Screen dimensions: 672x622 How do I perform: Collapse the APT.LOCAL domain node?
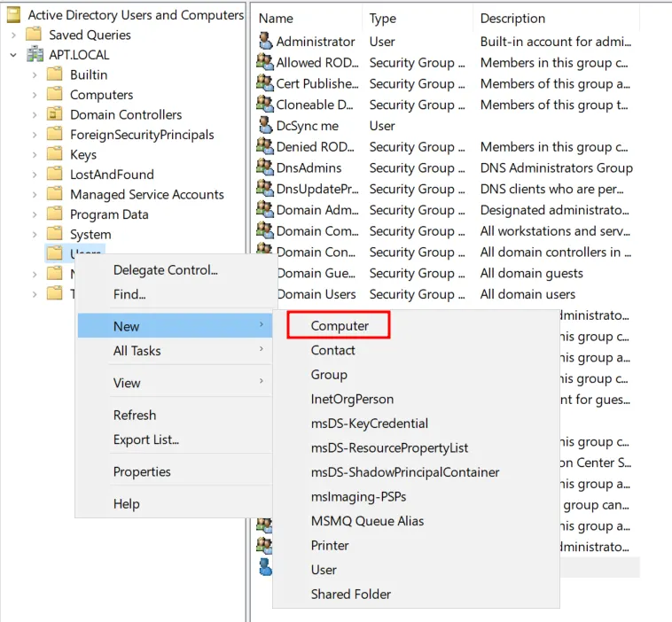pyautogui.click(x=13, y=55)
